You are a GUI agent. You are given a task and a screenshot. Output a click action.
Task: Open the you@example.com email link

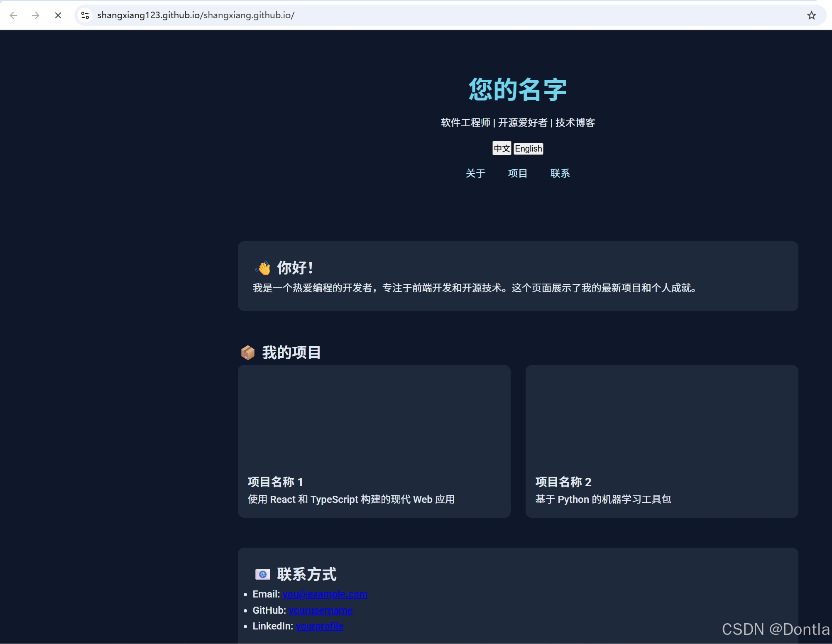coord(325,594)
